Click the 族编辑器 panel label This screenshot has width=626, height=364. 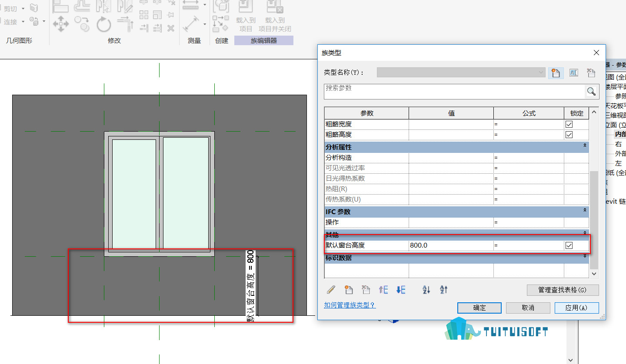[264, 40]
